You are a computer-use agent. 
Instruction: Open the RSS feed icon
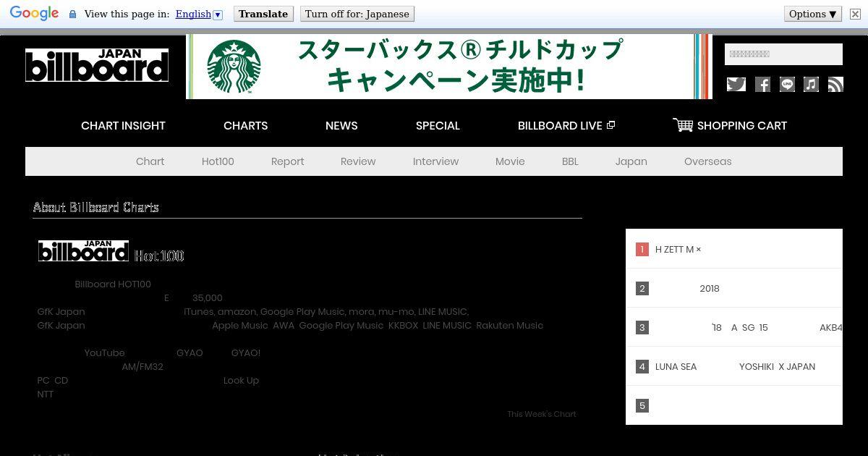coord(835,85)
